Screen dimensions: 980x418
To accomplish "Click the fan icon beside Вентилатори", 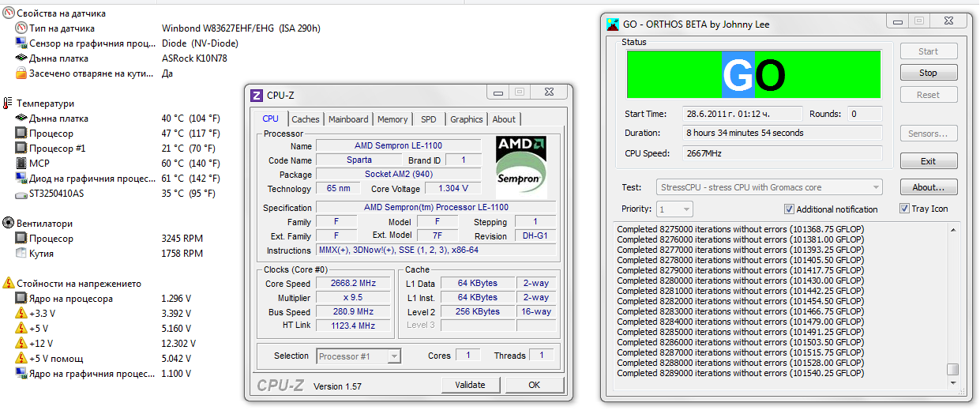I will pyautogui.click(x=9, y=224).
